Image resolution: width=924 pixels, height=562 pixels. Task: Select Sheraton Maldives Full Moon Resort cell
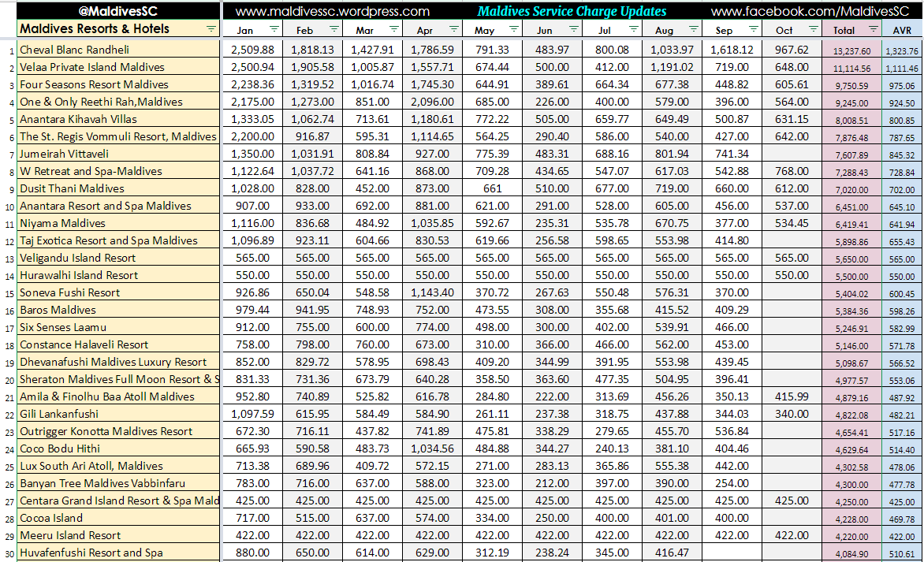click(118, 379)
